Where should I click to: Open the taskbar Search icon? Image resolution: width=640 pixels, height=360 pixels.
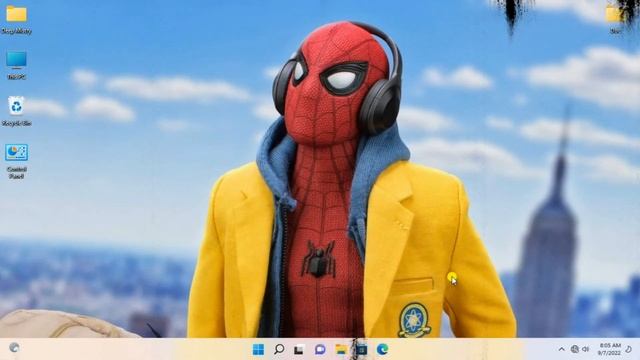click(x=279, y=349)
